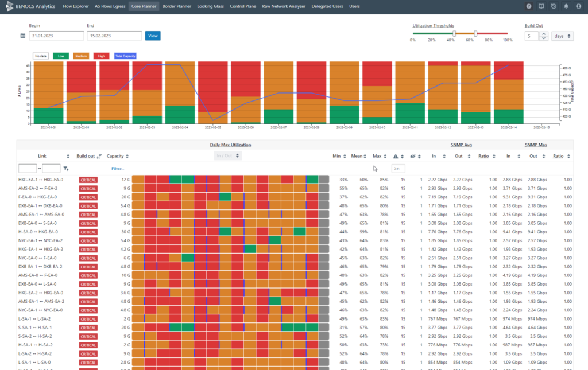
Task: Click the second utilization threshold slider handle
Action: (x=475, y=34)
